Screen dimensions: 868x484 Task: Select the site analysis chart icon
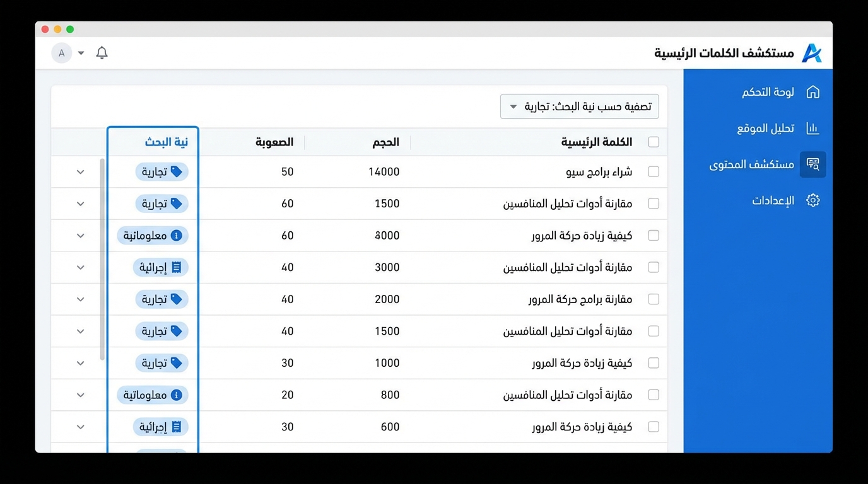coord(813,128)
